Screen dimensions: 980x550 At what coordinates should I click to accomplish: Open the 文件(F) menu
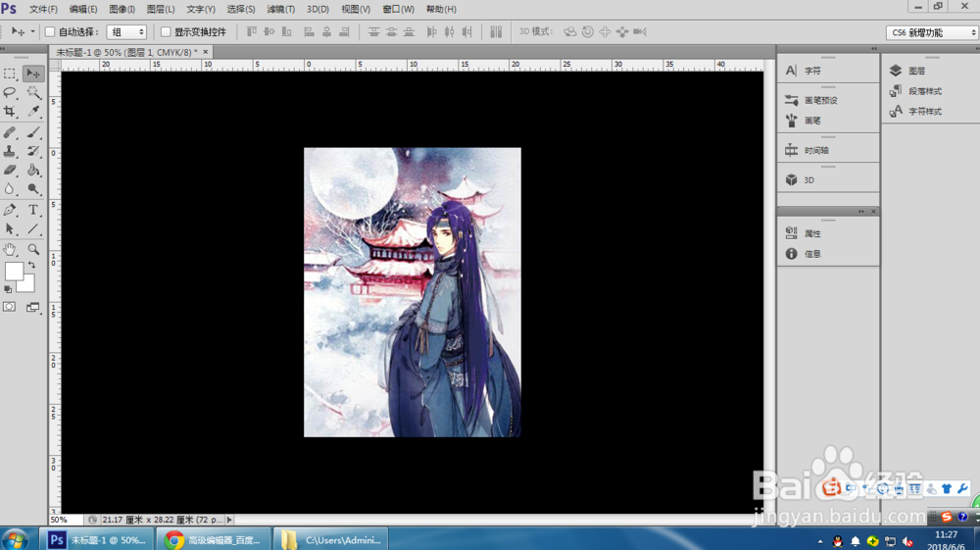click(x=43, y=10)
